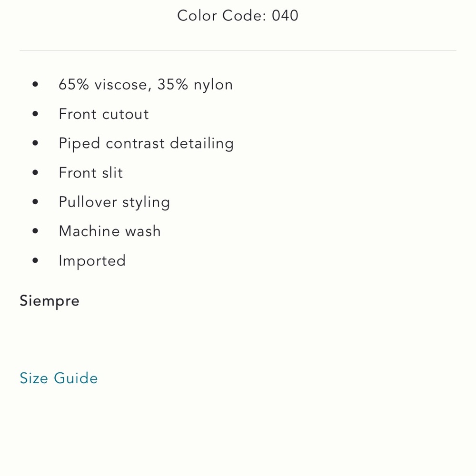Click the horizontal divider under Color Code

(238, 50)
